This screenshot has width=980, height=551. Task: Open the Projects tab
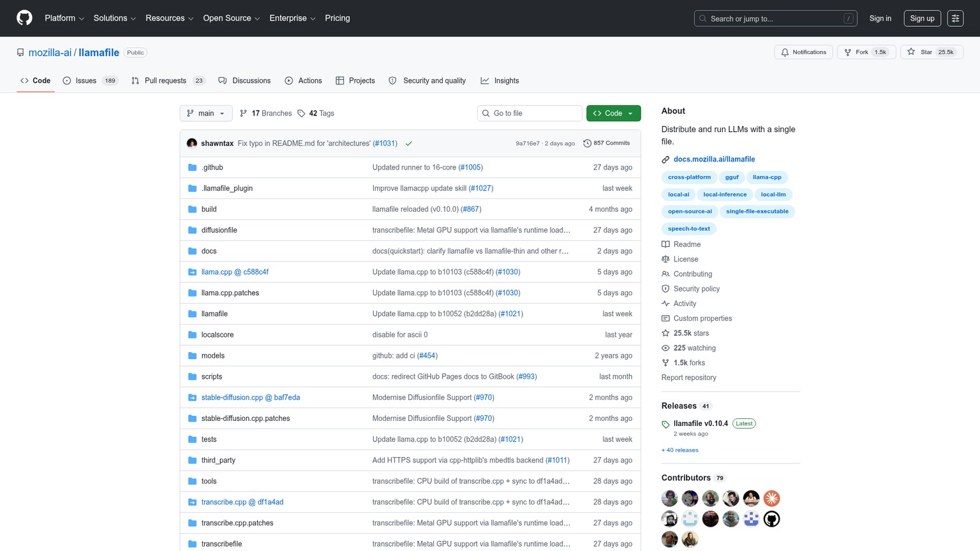point(355,81)
